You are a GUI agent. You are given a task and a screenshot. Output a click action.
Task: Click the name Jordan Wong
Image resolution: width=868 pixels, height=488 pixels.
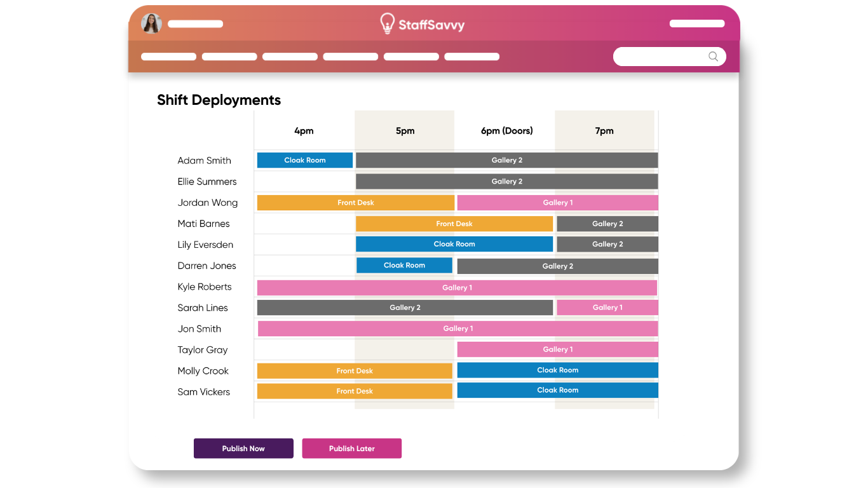click(208, 203)
